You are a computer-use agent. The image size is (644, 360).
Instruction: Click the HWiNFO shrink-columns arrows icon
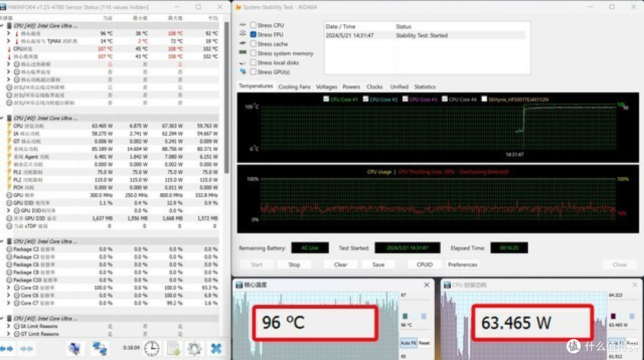point(26,349)
